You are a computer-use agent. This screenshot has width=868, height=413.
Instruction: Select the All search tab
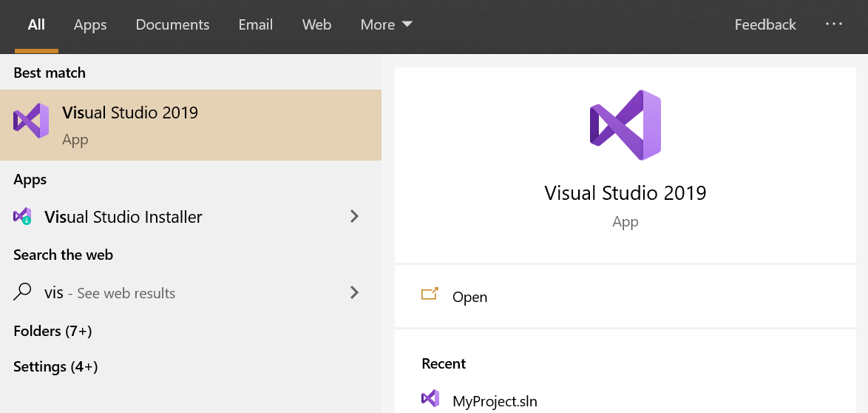[x=36, y=25]
